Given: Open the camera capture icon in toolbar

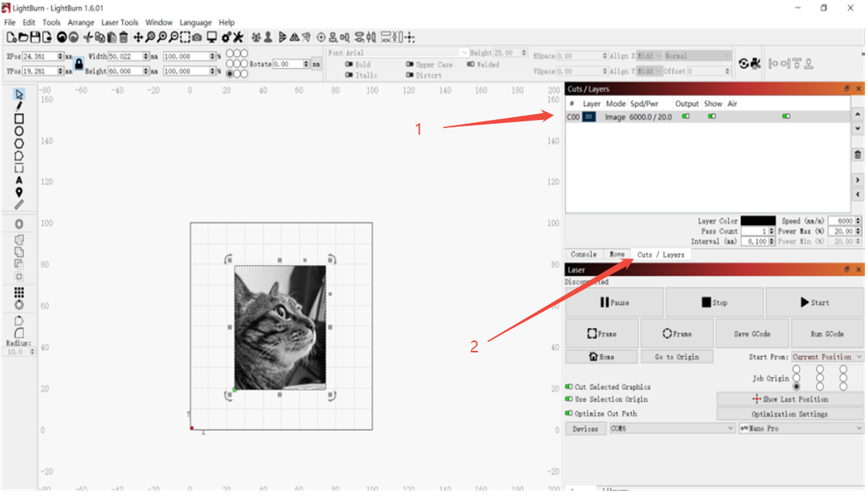Looking at the screenshot, I should click(x=197, y=37).
